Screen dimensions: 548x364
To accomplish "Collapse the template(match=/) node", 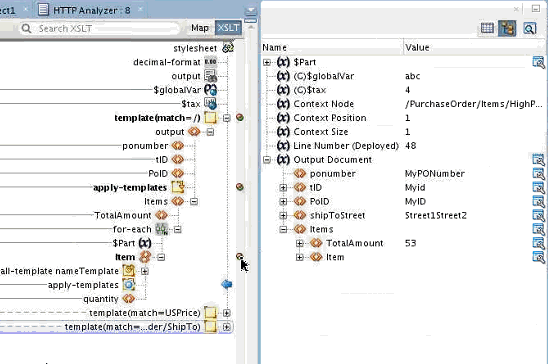I will tap(226, 118).
